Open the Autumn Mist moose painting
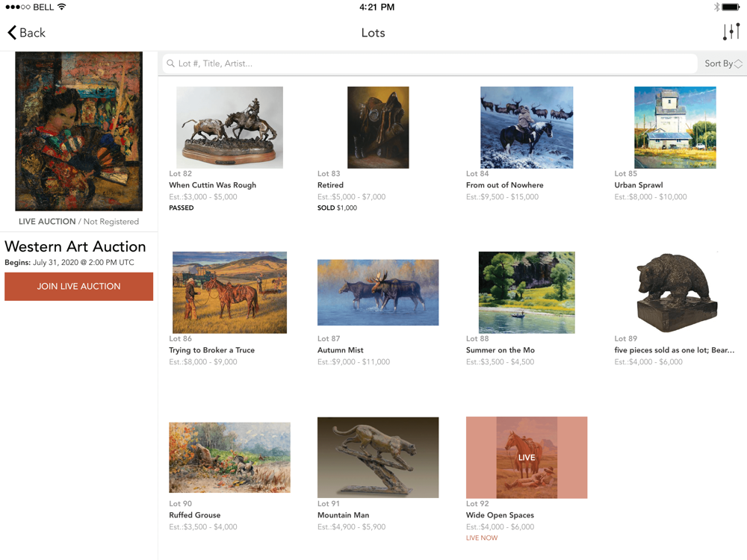 click(x=378, y=292)
